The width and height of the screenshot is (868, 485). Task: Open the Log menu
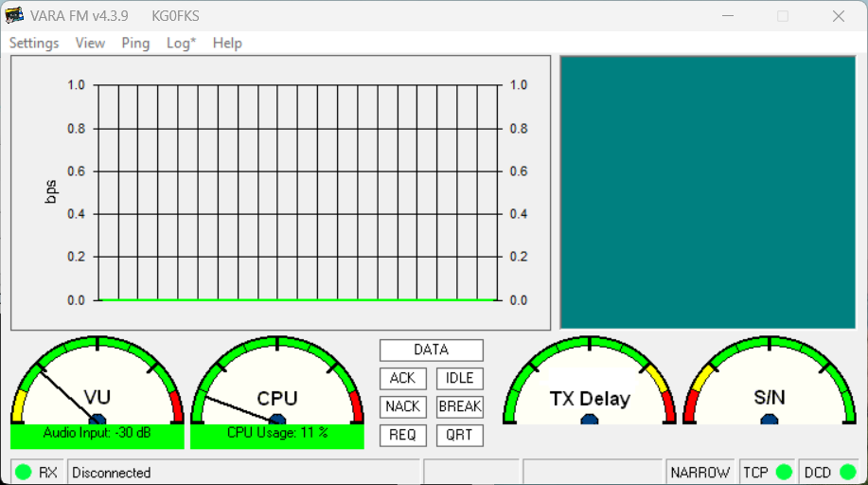(x=181, y=44)
